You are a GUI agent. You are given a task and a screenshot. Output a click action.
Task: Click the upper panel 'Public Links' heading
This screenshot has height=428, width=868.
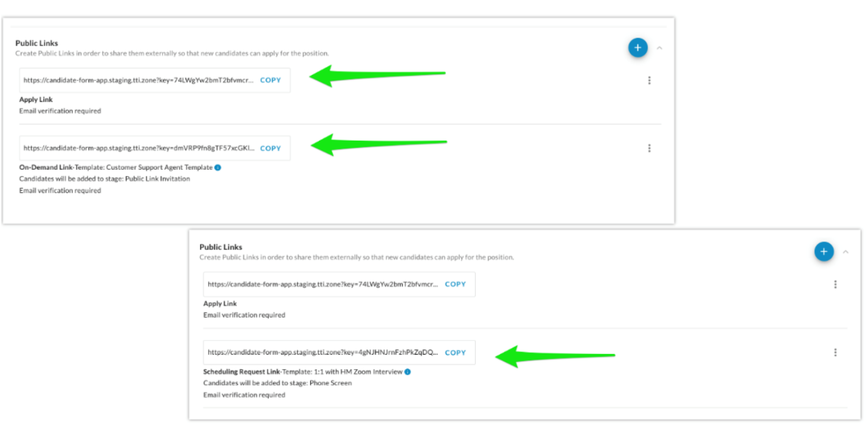(37, 43)
